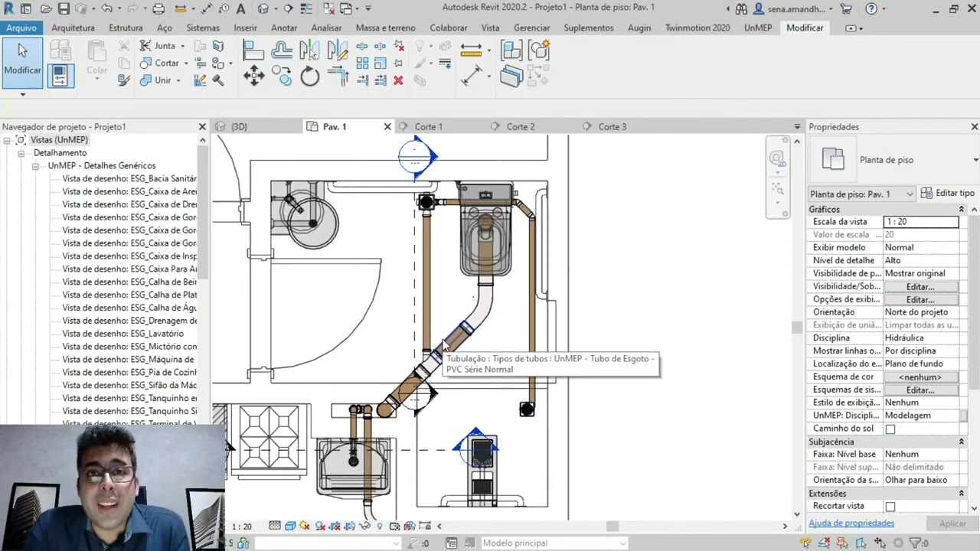Toggle Select Links in status bar
This screenshot has height=551, width=980.
805,543
